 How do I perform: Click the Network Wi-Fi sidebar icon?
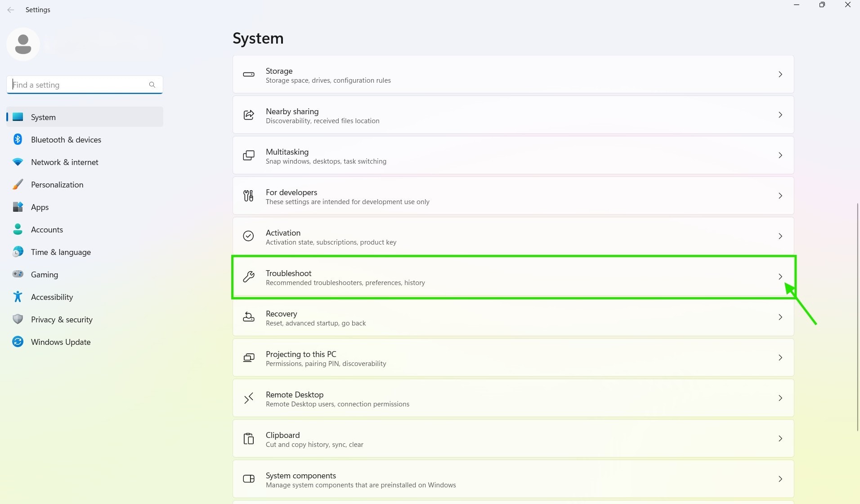tap(18, 162)
